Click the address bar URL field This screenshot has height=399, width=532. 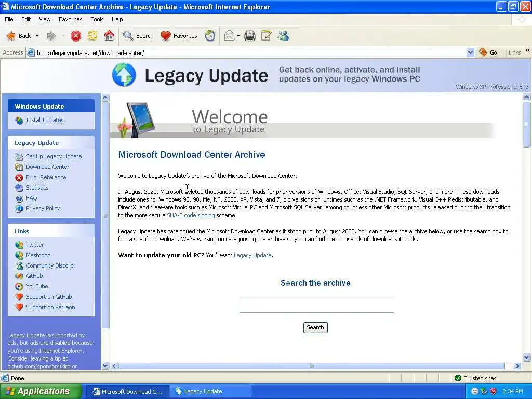[x=251, y=53]
